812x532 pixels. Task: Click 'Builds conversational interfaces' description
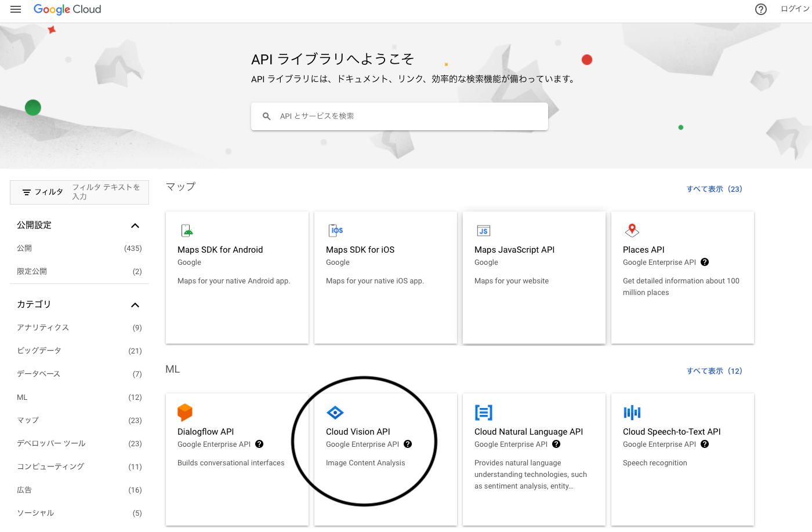[x=231, y=463]
